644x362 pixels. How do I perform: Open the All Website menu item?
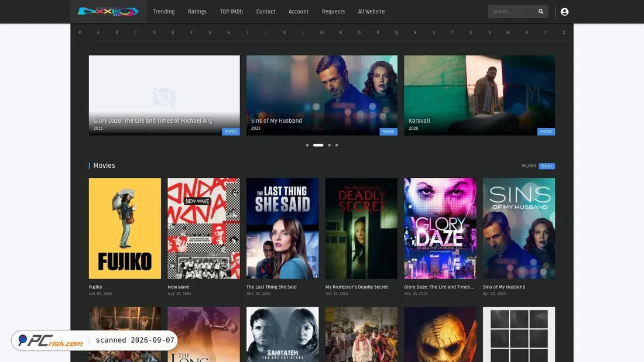point(371,12)
